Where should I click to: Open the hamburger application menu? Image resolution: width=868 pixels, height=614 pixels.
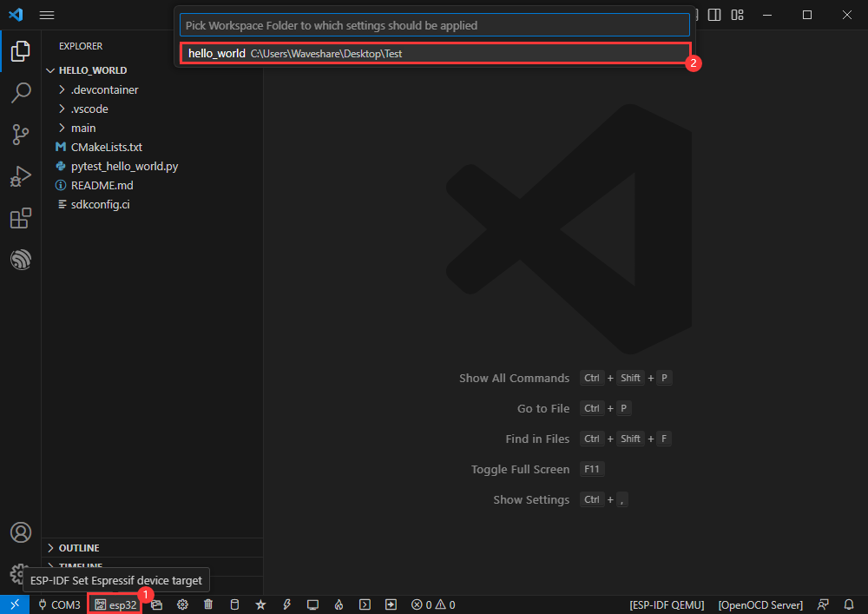47,15
